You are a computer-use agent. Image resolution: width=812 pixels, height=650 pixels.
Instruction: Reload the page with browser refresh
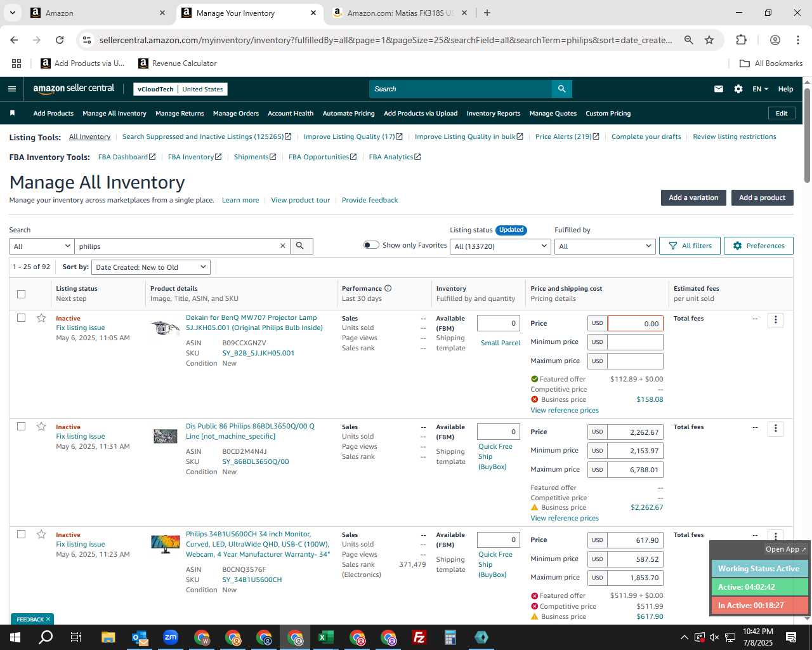[60, 40]
